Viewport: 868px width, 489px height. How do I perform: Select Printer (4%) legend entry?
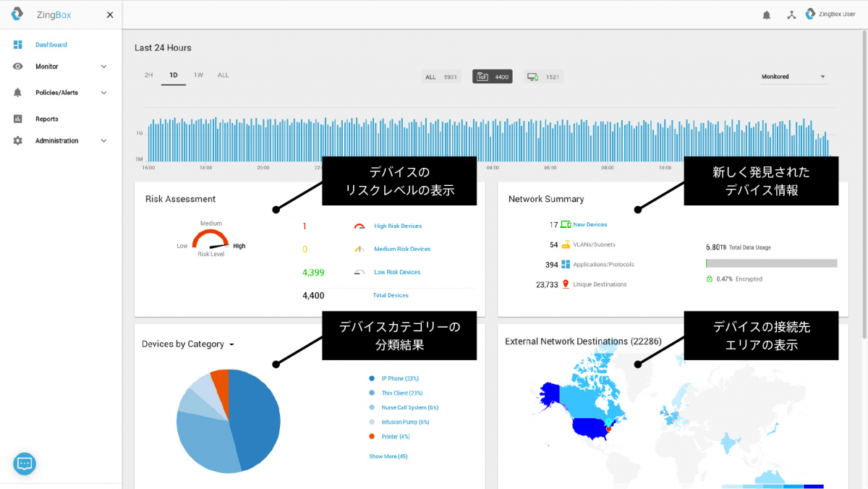[x=396, y=436]
